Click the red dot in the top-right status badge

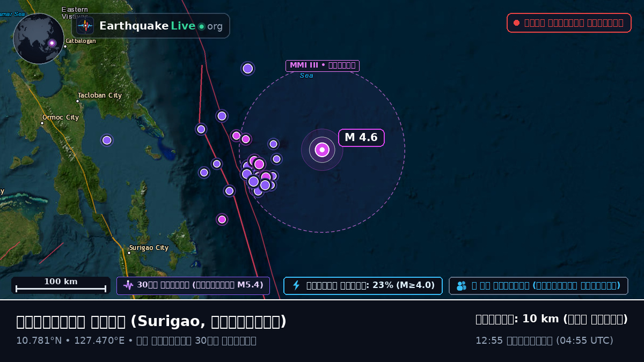pyautogui.click(x=516, y=23)
